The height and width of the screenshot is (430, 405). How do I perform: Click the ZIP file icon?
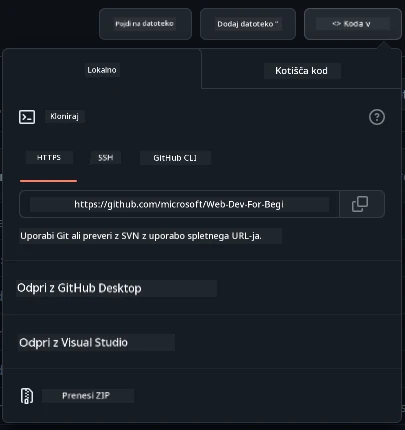27,396
